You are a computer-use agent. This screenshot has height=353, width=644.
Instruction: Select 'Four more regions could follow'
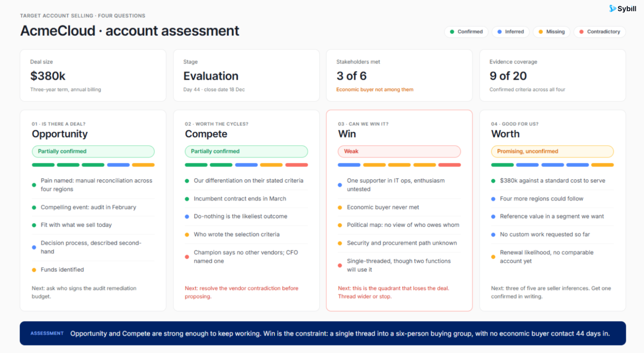tap(552, 199)
